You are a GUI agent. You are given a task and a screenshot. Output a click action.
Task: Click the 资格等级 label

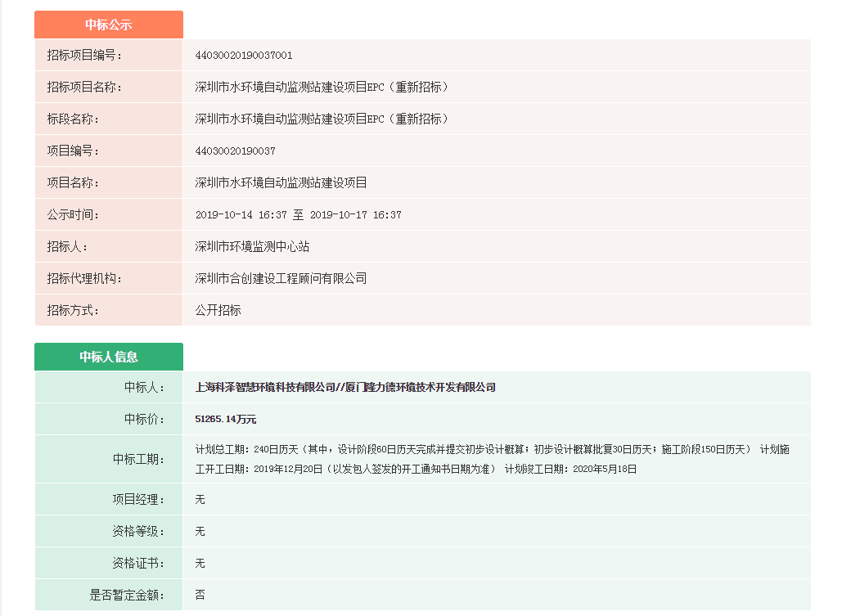(138, 531)
